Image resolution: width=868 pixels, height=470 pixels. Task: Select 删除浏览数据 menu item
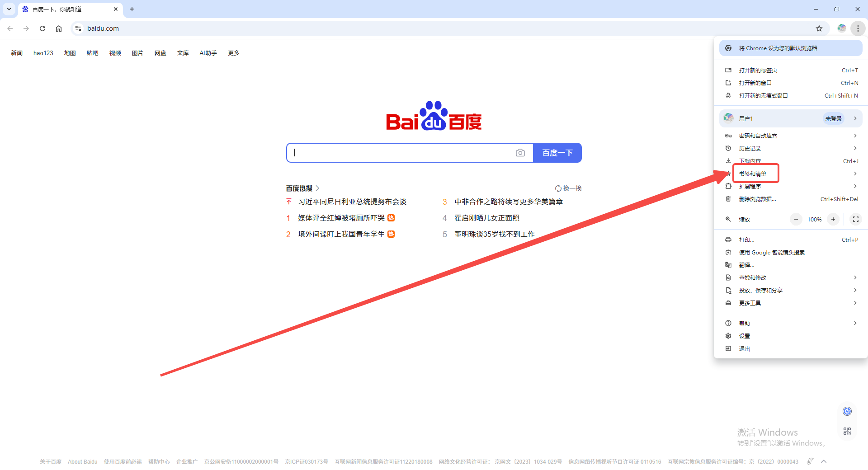tap(791, 199)
